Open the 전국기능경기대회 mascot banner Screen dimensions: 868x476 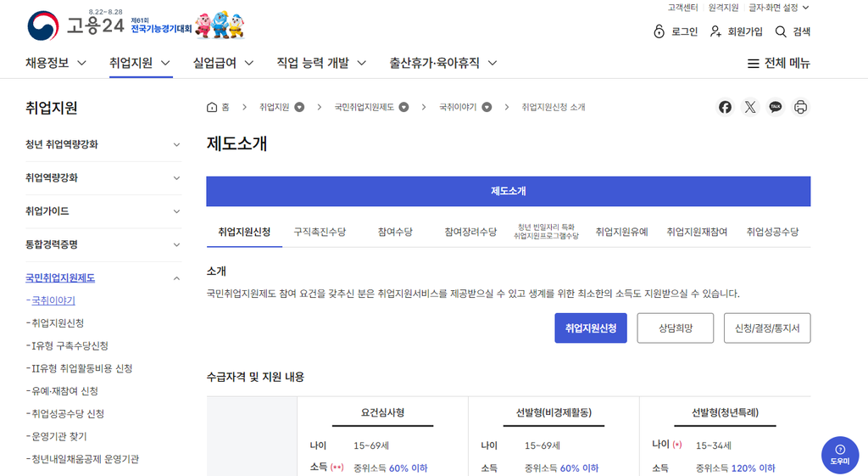(x=188, y=25)
